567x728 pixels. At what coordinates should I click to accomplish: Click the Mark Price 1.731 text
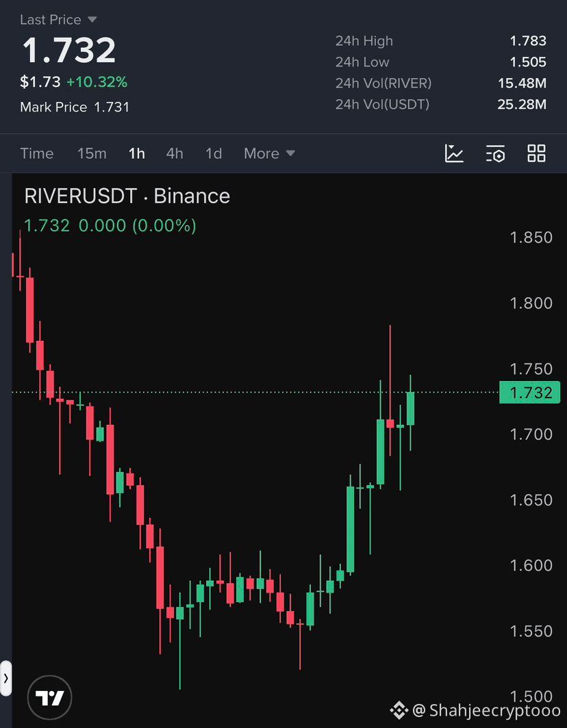[x=75, y=107]
